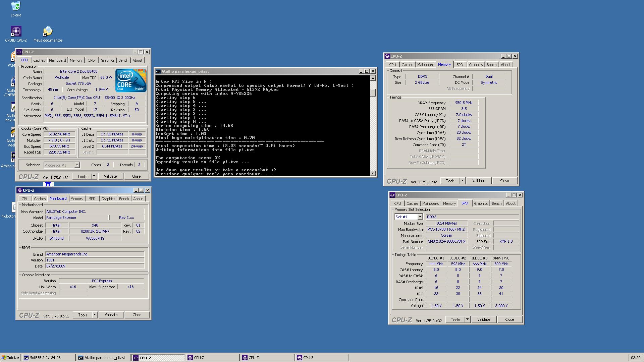Click the CPU-Z icon in the SPD window title bar
644x362 pixels.
click(392, 195)
